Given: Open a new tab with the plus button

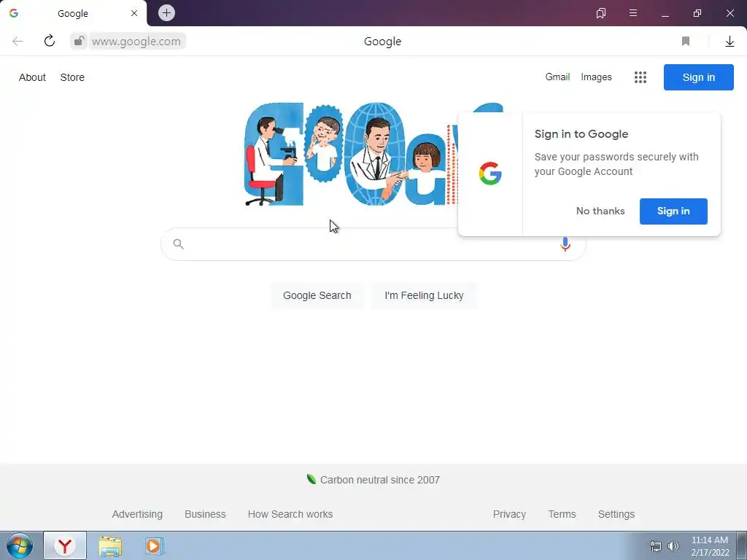Looking at the screenshot, I should [166, 13].
